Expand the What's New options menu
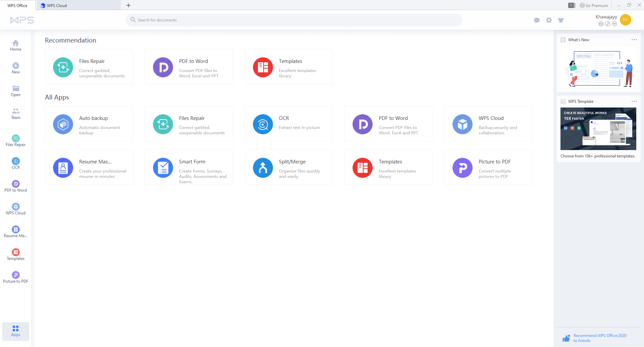Screen dimensions: 644x347 [x=634, y=40]
